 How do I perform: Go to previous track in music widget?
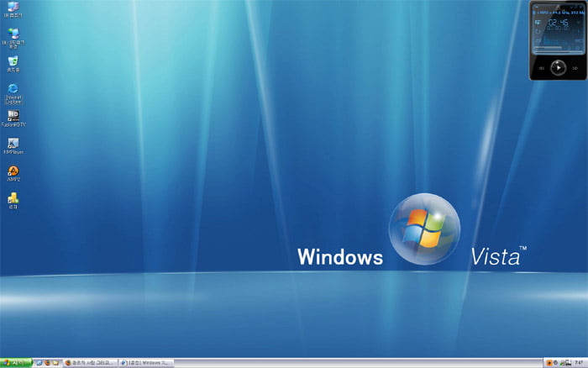point(540,66)
